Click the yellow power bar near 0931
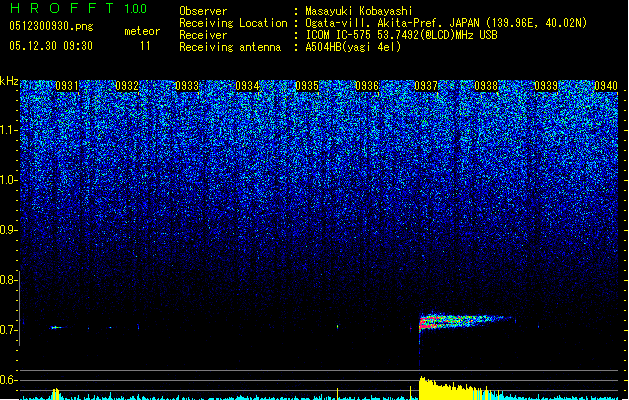This screenshot has width=629, height=400. (56, 394)
